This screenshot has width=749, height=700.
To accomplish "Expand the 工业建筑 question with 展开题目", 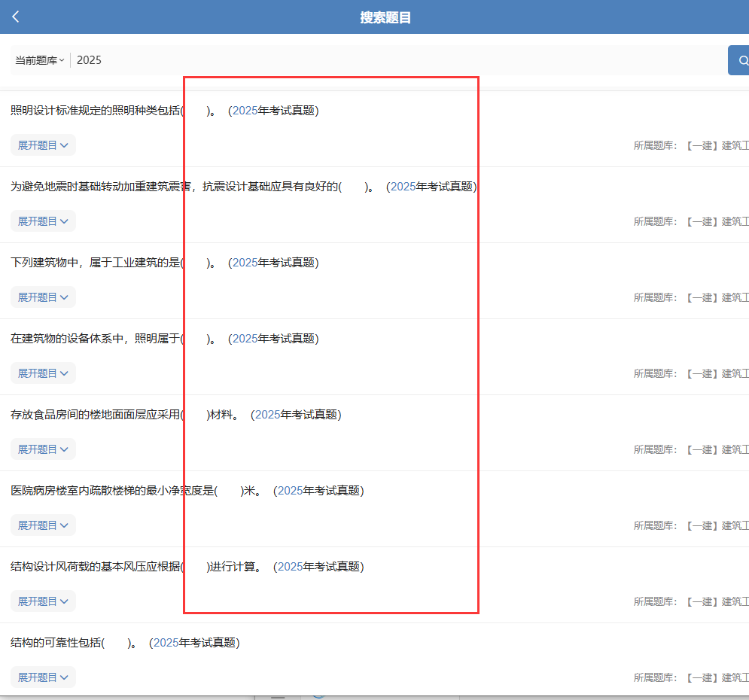I will (43, 297).
